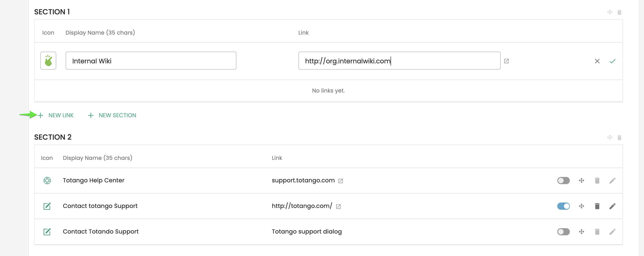Click the Display Name field containing Internal Wiki

click(151, 61)
